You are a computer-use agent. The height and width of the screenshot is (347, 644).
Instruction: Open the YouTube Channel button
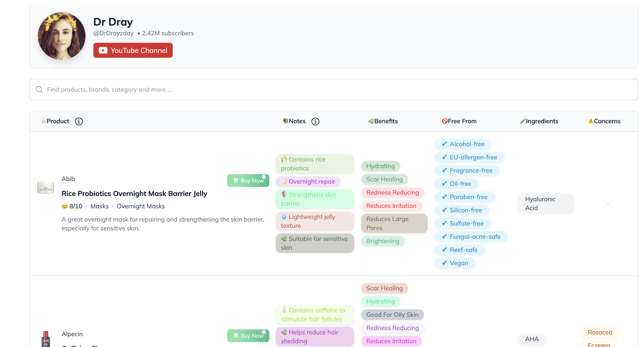pos(133,50)
